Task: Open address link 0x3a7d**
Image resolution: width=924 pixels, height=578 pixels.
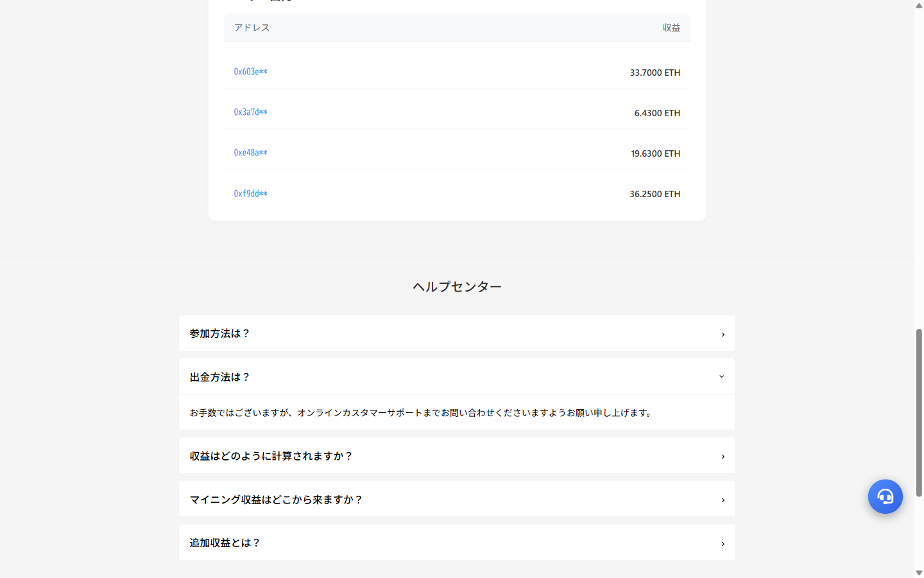Action: (250, 112)
